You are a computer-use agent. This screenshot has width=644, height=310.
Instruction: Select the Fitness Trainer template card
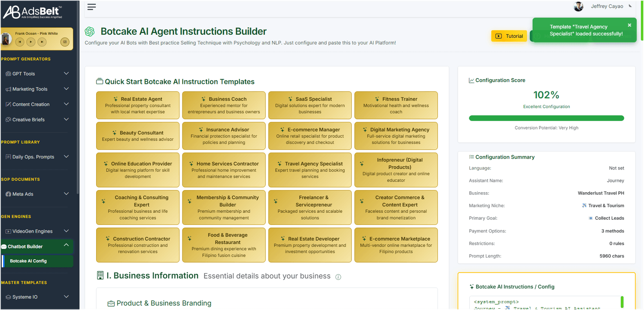(x=396, y=105)
